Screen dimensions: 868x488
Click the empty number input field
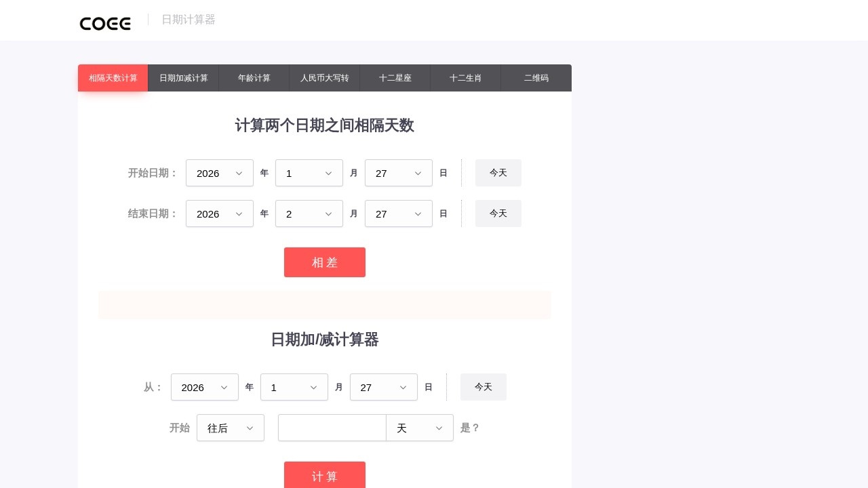point(332,428)
